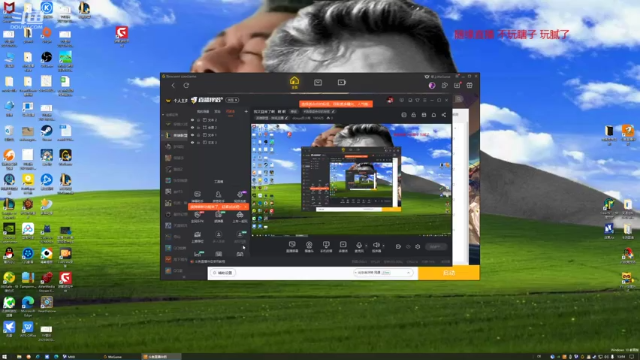Click the microphone icon in bottom toolbar
Screen dimensions: 640x360
(359, 246)
